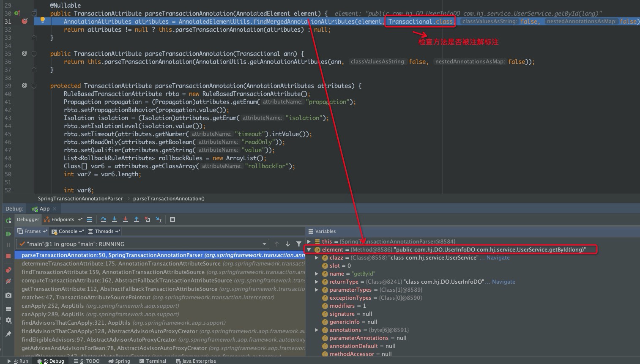Expand the 'clazz' field node
640x364 pixels.
[317, 257]
